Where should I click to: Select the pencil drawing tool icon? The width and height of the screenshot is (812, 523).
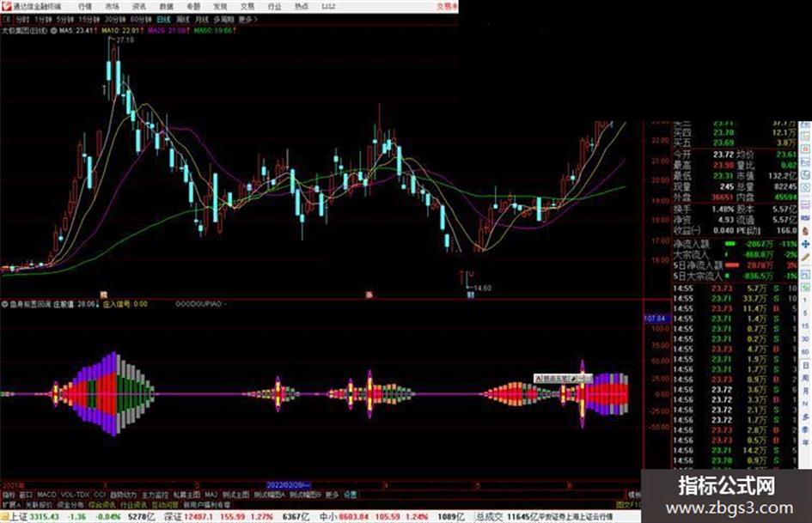point(806,257)
